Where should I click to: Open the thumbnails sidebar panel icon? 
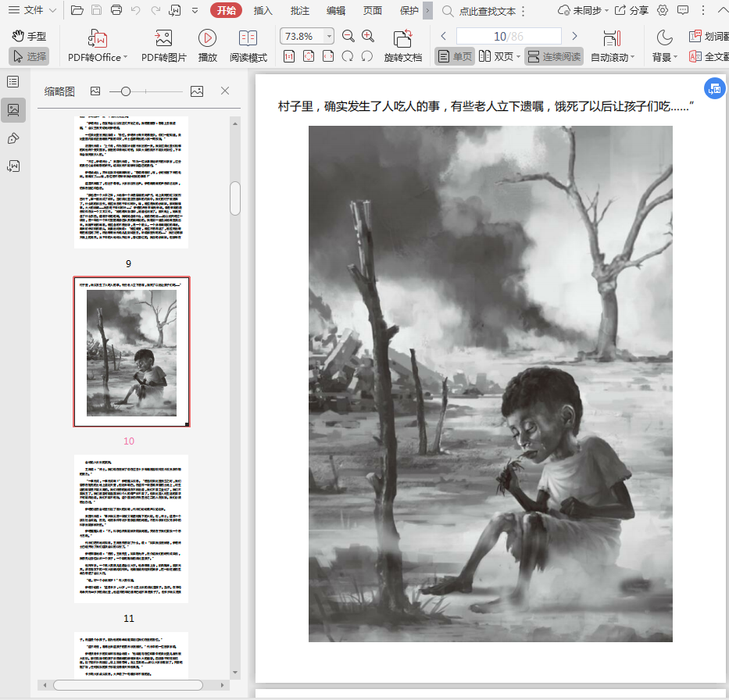[13, 110]
